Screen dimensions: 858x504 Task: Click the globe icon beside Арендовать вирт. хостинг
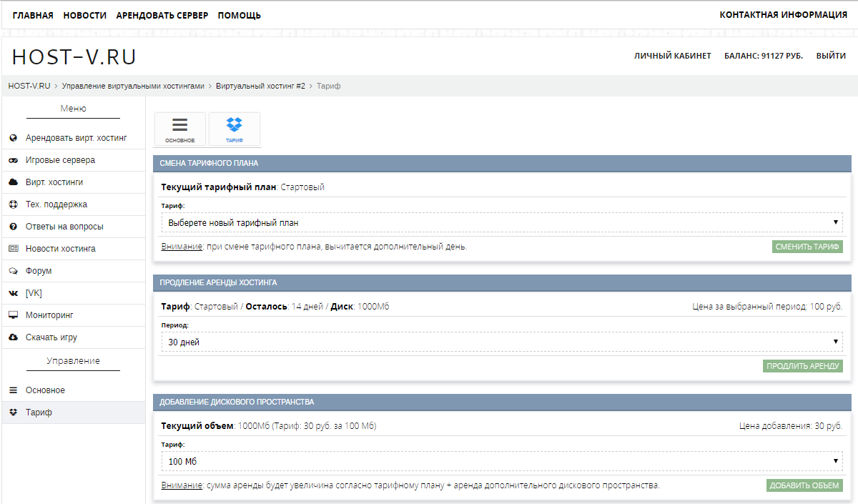point(13,138)
